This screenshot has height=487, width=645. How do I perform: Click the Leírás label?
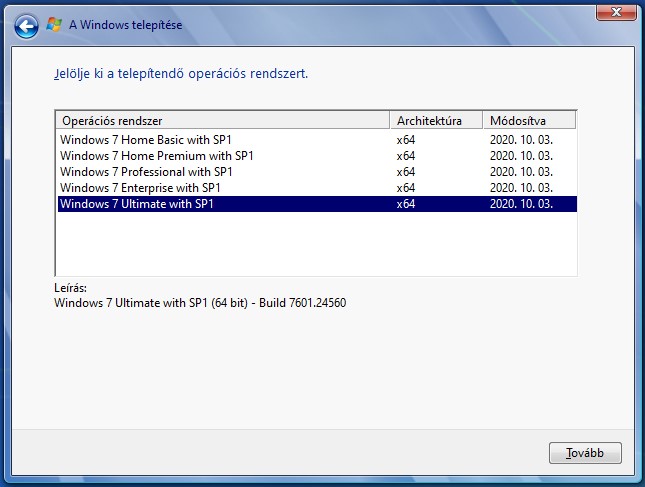click(70, 288)
